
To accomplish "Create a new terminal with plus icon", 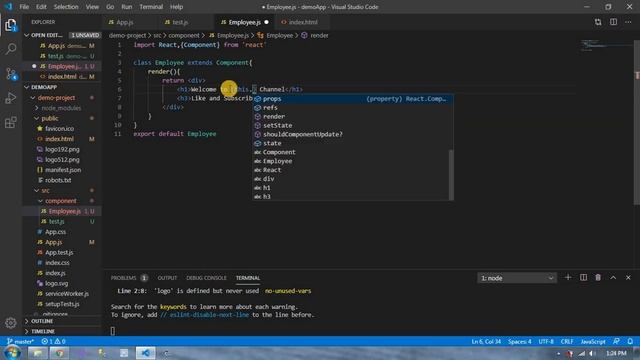I will pos(568,278).
